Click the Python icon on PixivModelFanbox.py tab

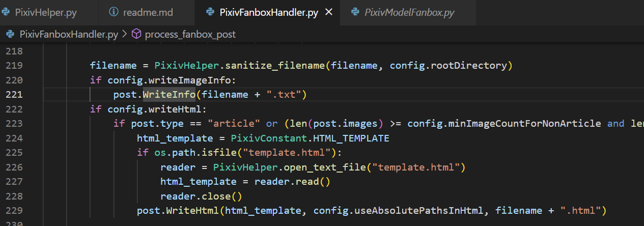355,12
